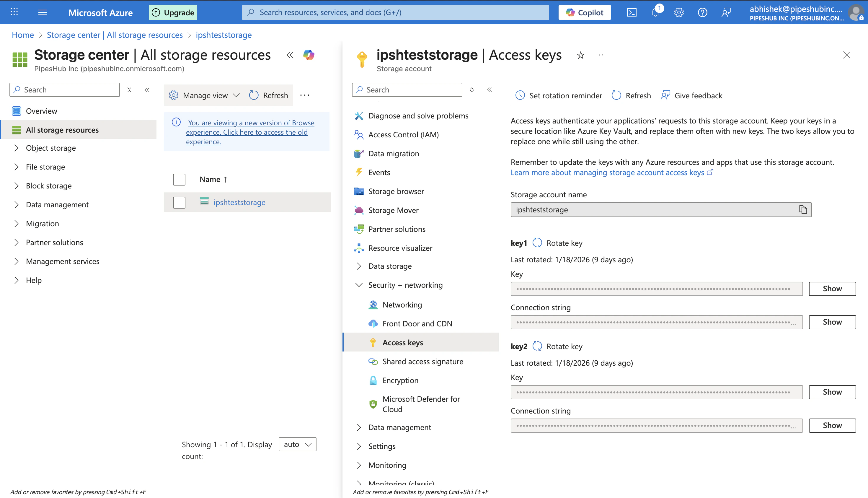Collapse Security + networking group

click(359, 285)
